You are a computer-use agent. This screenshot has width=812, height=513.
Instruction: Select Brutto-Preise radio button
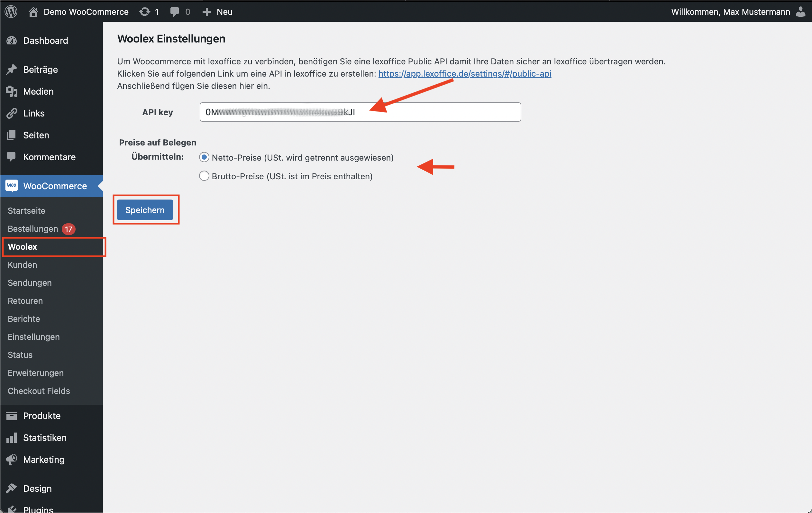coord(204,176)
